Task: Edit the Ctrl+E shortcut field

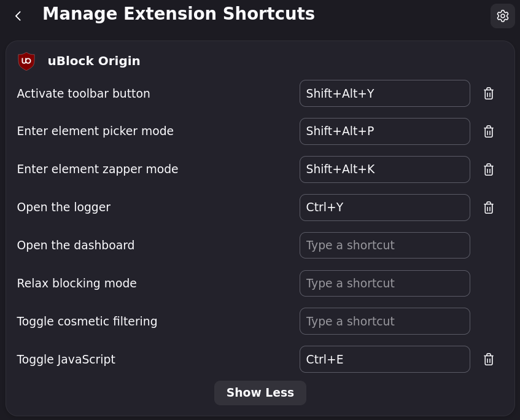Action: pyautogui.click(x=385, y=359)
